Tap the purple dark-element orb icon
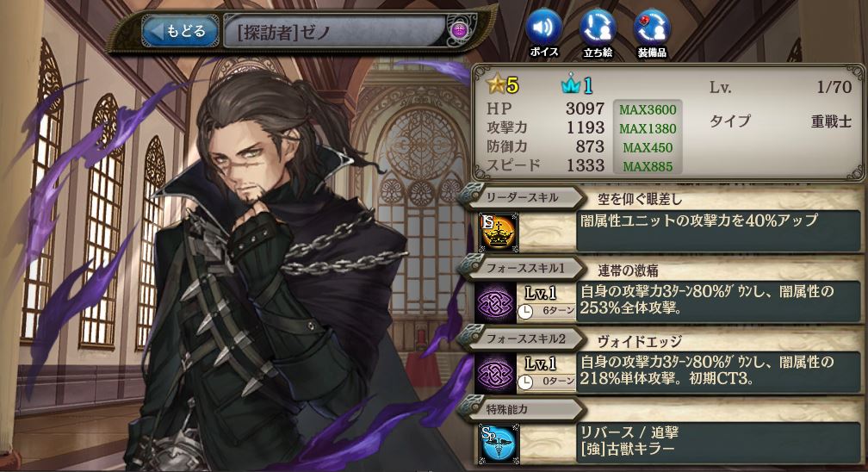This screenshot has height=472, width=868. pyautogui.click(x=458, y=30)
